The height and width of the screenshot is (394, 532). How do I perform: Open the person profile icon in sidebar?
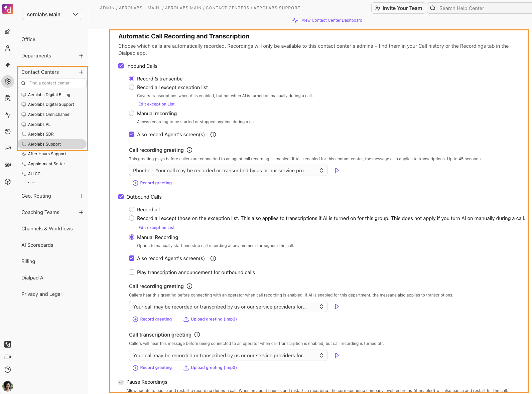[x=8, y=48]
